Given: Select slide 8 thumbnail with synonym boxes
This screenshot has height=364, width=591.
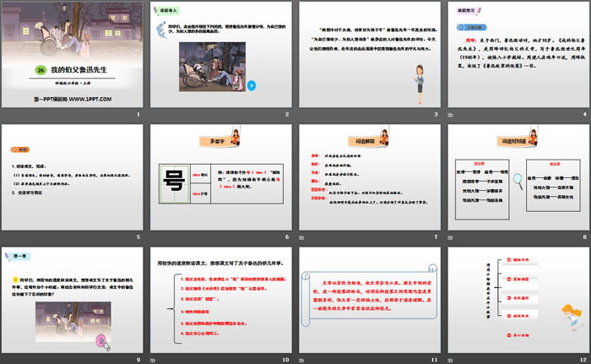Looking at the screenshot, I should [x=518, y=177].
